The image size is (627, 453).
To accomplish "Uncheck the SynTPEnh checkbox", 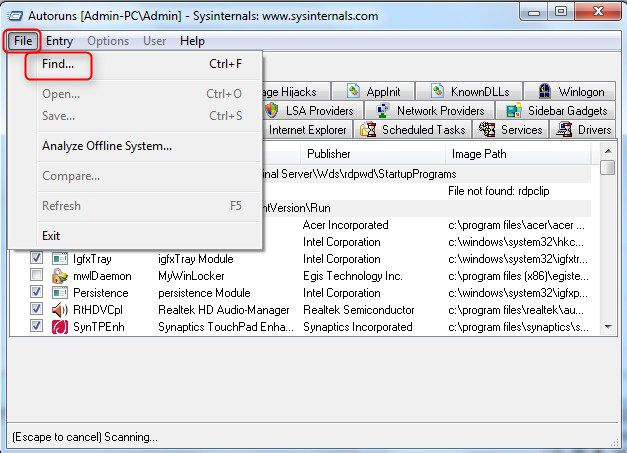I will click(36, 326).
